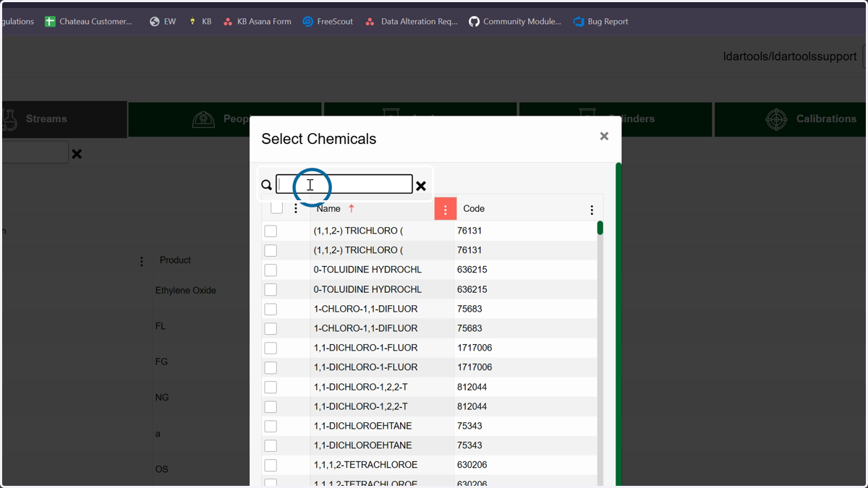Screen dimensions: 868x488
Task: Open the EW bookmark
Action: pos(163,22)
